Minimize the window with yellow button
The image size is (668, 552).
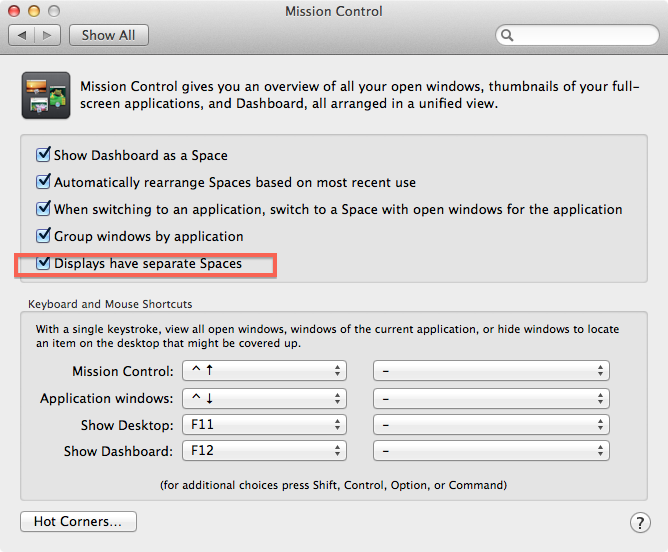(x=34, y=11)
